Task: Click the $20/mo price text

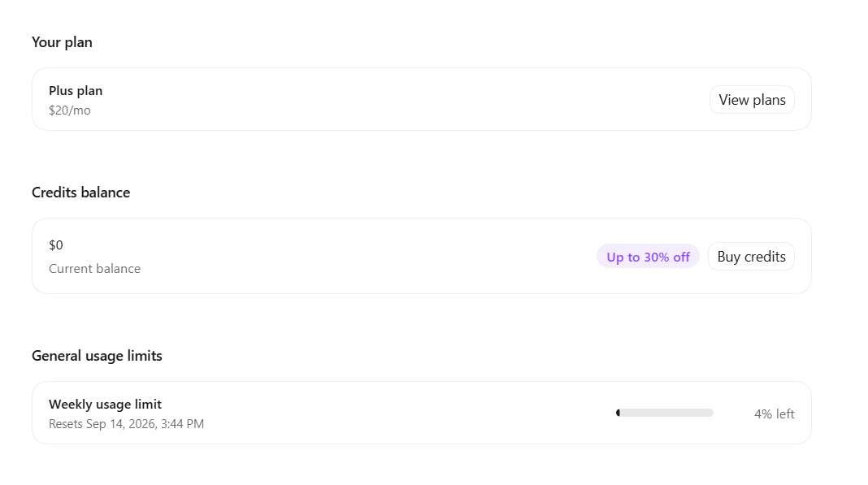Action: [70, 110]
